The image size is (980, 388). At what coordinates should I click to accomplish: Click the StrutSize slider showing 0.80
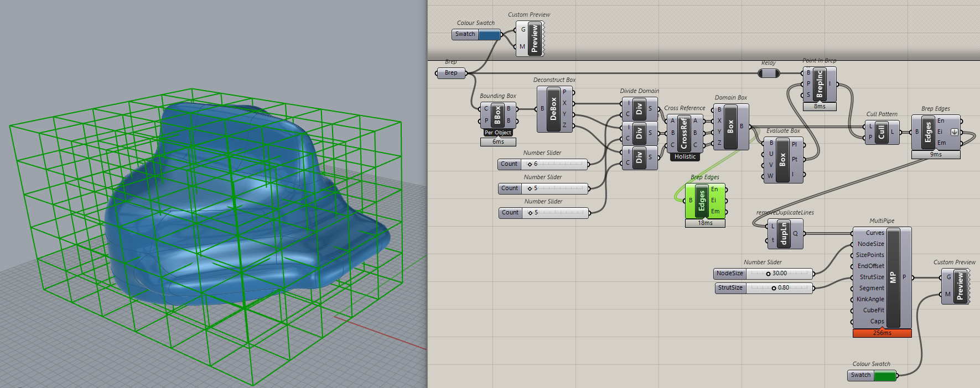[764, 288]
